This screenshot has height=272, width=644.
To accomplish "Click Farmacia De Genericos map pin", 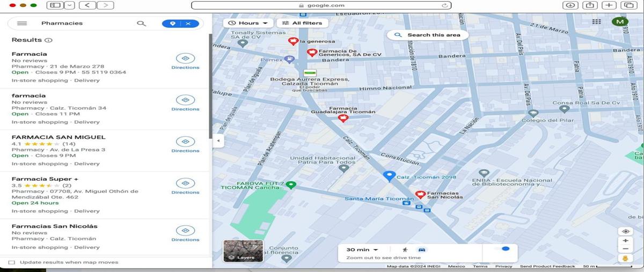I will click(x=312, y=53).
